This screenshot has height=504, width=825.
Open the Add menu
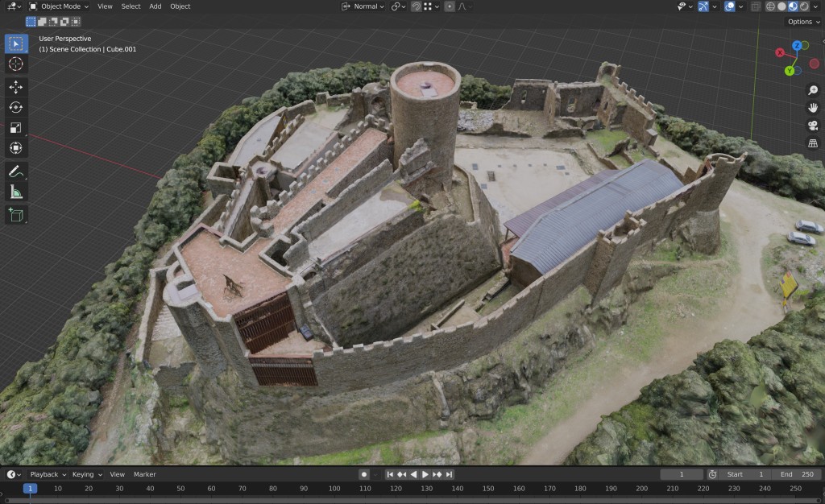(155, 6)
